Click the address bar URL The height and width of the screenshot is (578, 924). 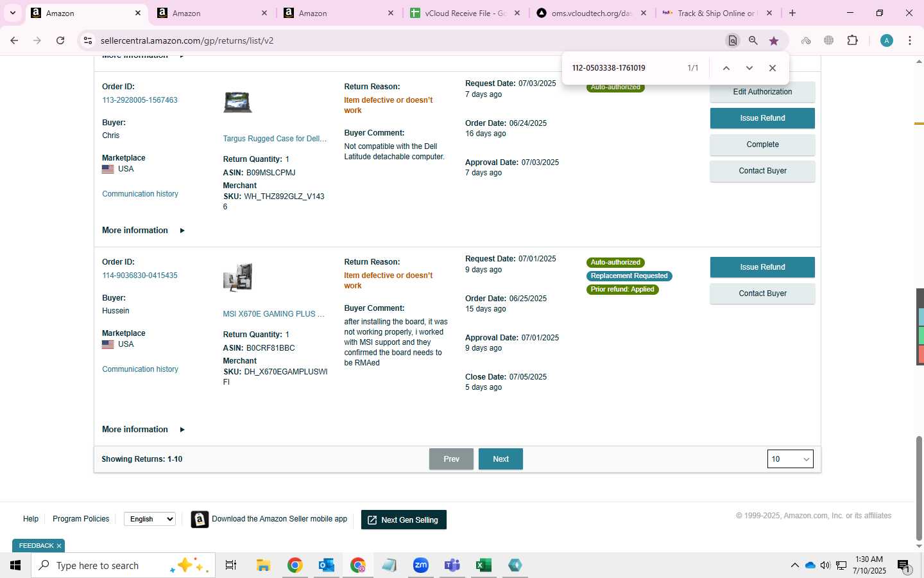(x=187, y=40)
